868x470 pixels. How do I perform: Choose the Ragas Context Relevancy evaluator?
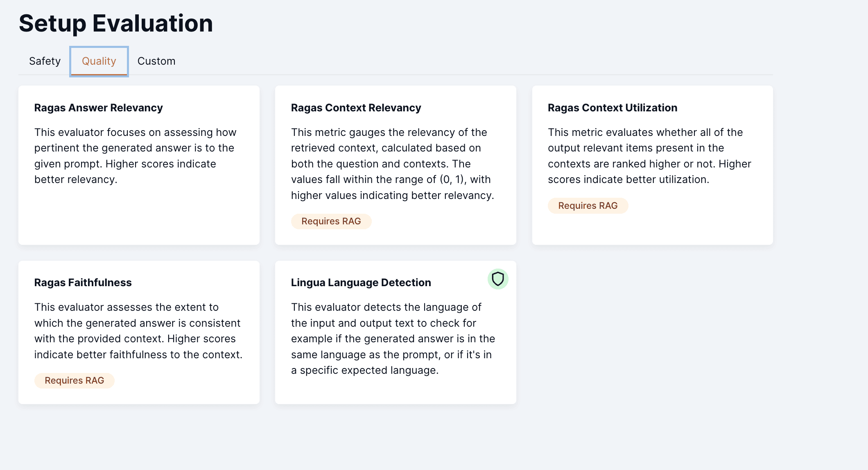pyautogui.click(x=396, y=165)
